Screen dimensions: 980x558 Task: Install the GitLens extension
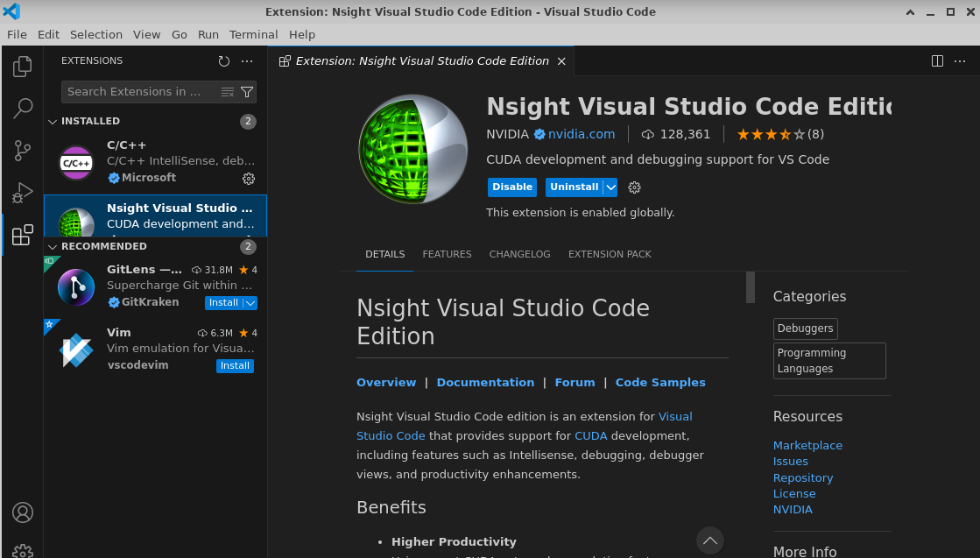click(x=223, y=303)
